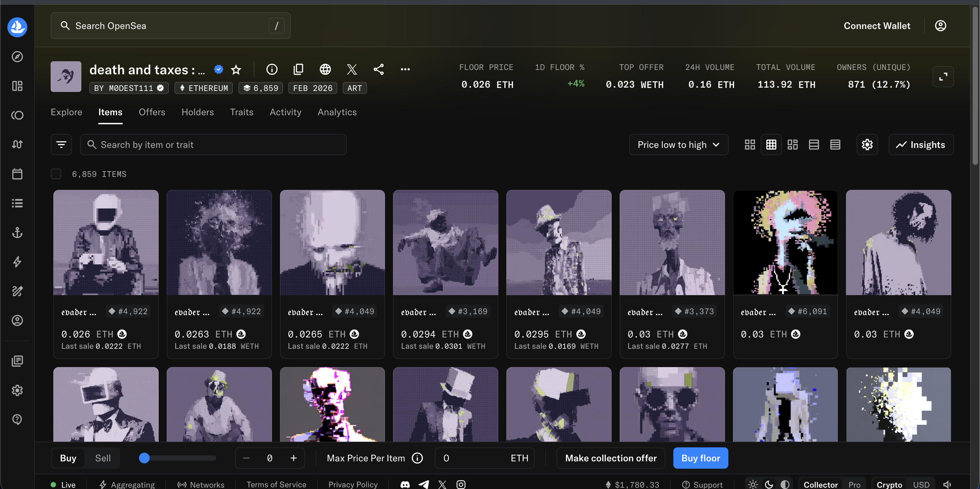Visit the collection website globe icon

(325, 69)
